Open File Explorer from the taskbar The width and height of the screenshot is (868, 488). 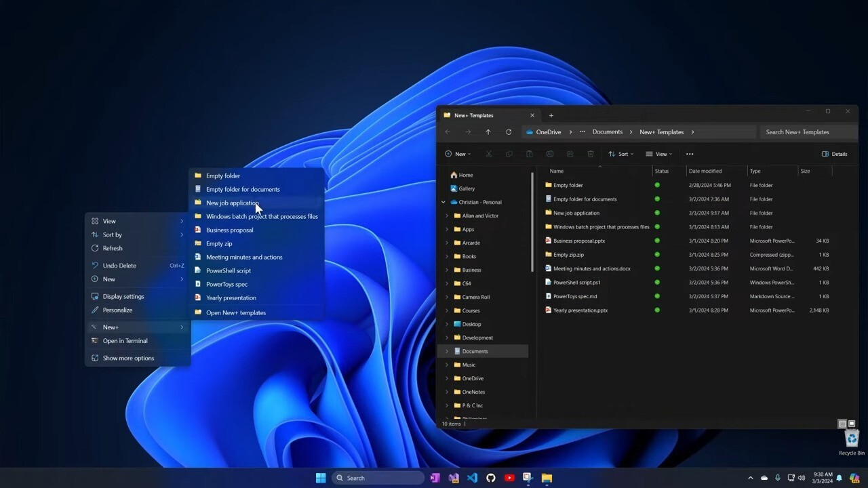(547, 478)
